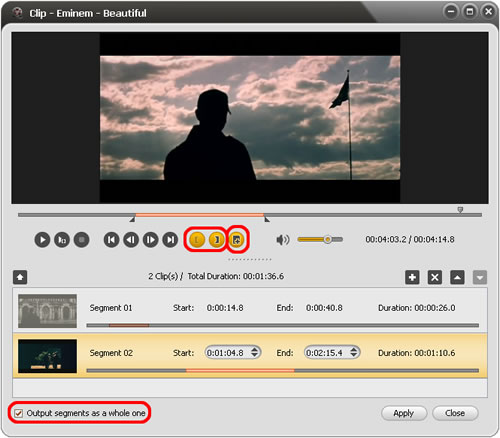The image size is (500, 438).
Task: Click the panel divider dotted handle
Action: click(250, 259)
